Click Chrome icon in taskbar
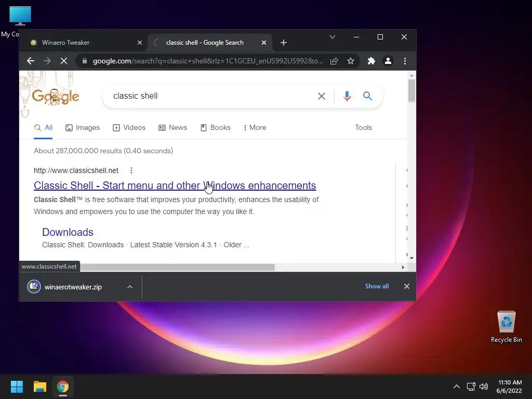Viewport: 532px width, 399px height. pyautogui.click(x=63, y=387)
